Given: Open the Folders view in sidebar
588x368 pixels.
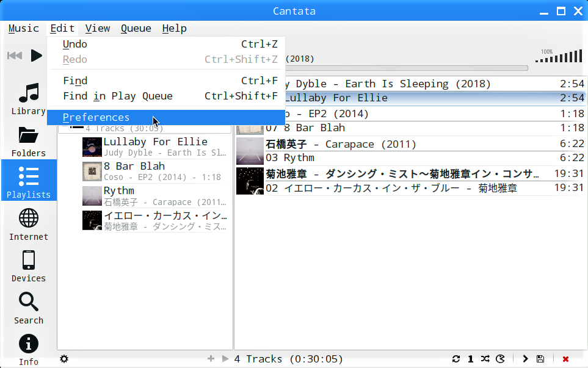Looking at the screenshot, I should pyautogui.click(x=29, y=142).
